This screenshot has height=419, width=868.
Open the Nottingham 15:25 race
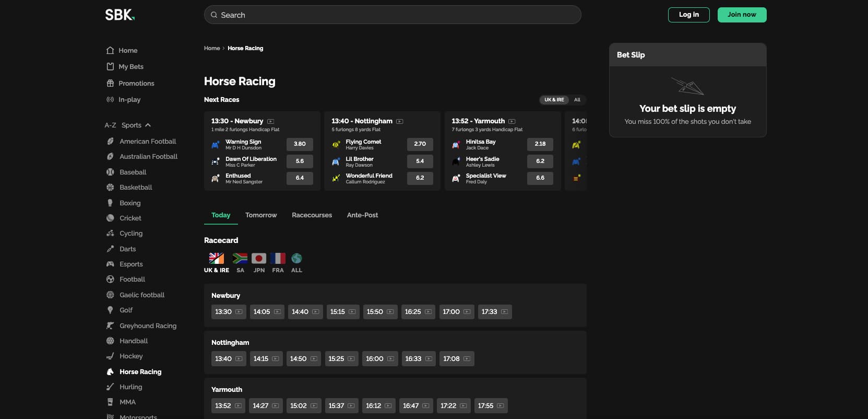click(x=341, y=359)
